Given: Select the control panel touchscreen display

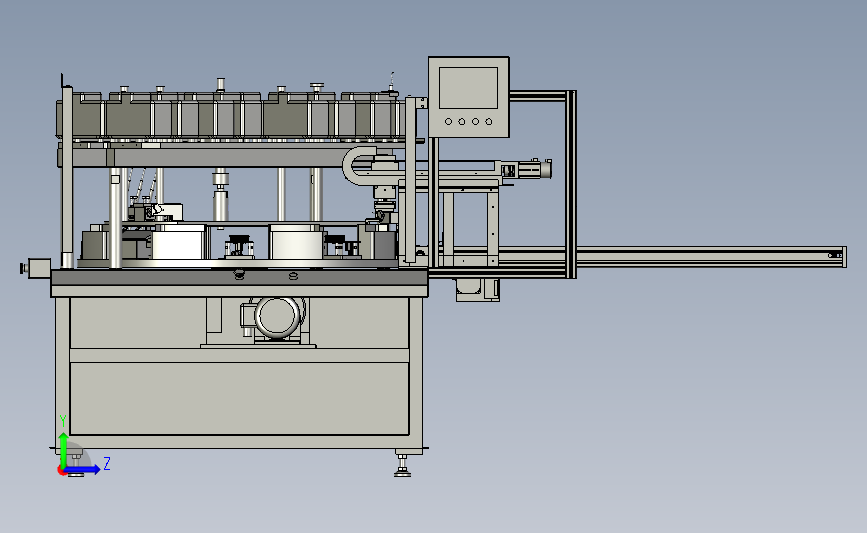Looking at the screenshot, I should [468, 88].
